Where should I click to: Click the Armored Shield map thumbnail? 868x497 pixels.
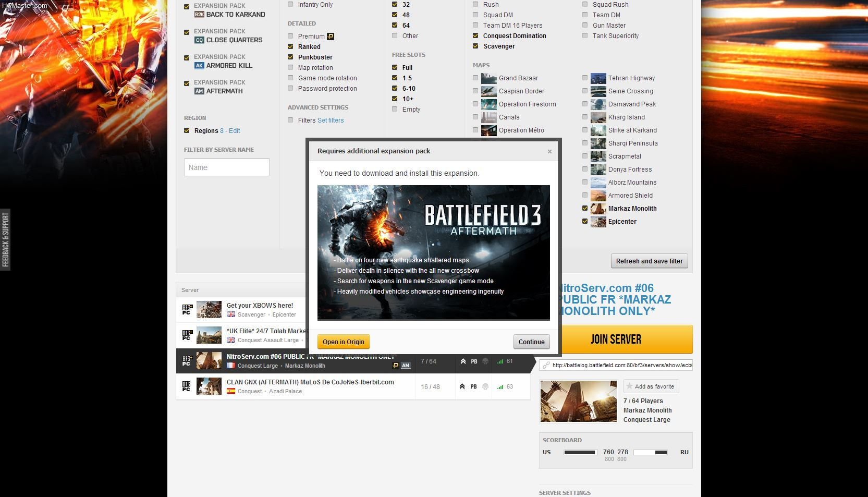coord(598,196)
